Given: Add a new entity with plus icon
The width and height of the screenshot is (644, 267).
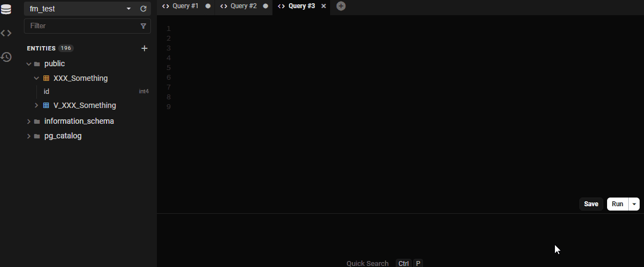Looking at the screenshot, I should tap(144, 48).
